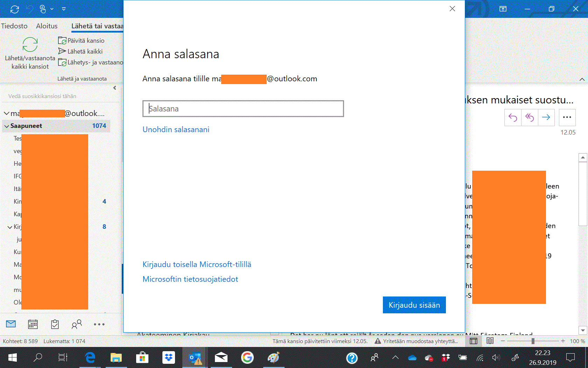The height and width of the screenshot is (368, 588).
Task: Collapse the ribbon with the caret icon
Action: [582, 80]
